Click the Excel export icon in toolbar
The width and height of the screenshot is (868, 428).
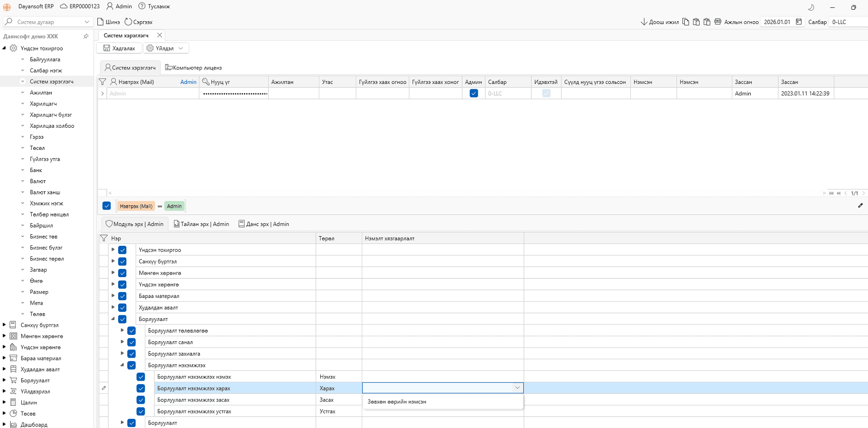(x=718, y=22)
